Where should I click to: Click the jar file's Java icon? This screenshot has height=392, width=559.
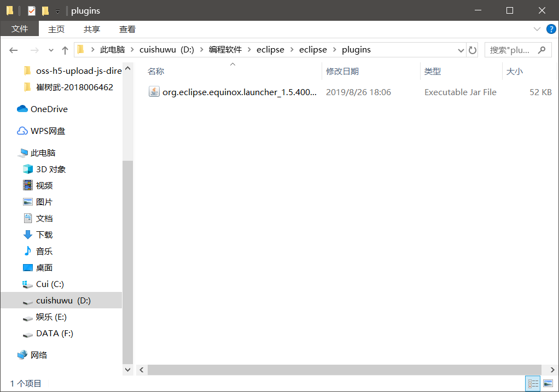[x=154, y=92]
